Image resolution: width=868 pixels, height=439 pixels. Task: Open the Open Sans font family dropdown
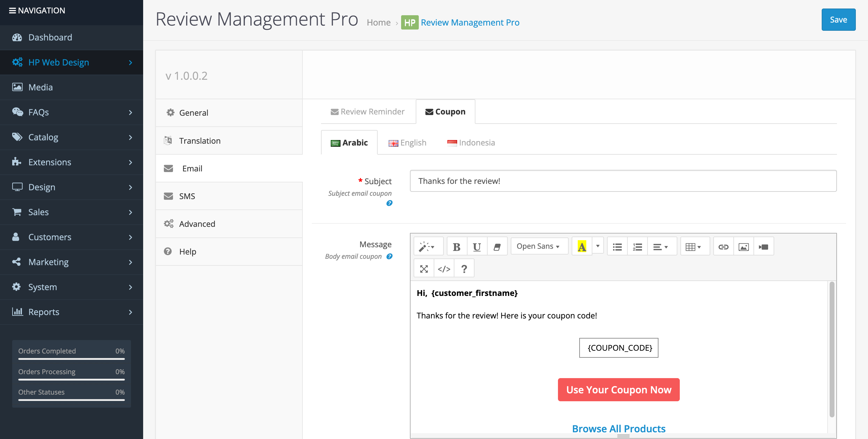[538, 246]
